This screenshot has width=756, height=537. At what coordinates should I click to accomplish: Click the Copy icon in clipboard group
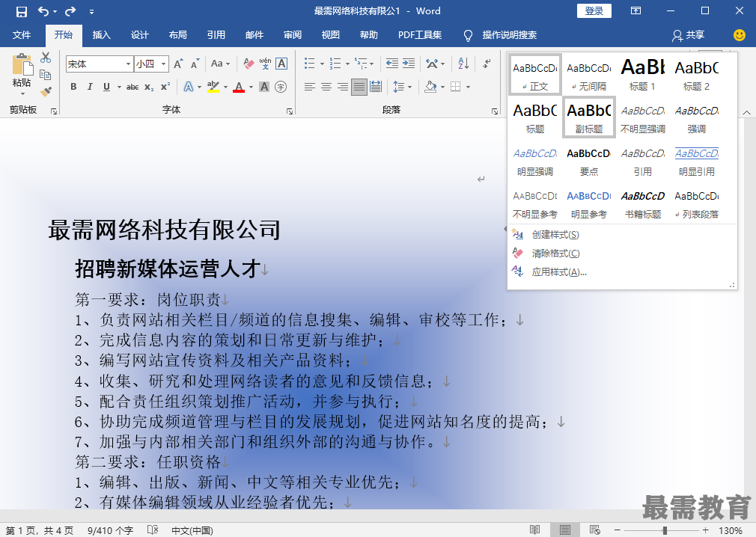46,75
